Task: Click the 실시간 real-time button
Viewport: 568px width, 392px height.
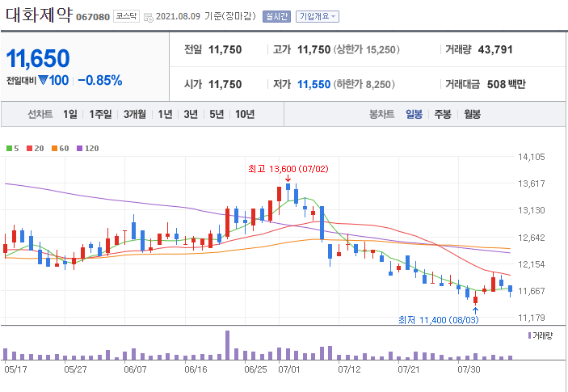Action: point(276,16)
